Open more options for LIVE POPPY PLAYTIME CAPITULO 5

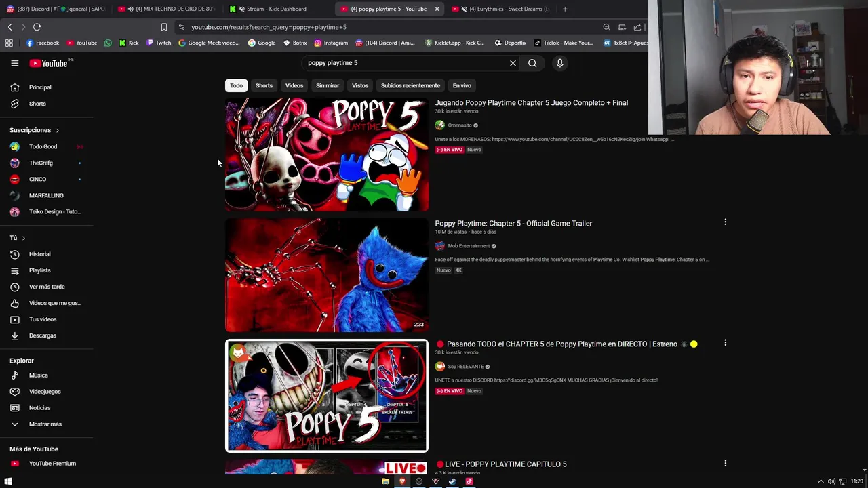[725, 464]
